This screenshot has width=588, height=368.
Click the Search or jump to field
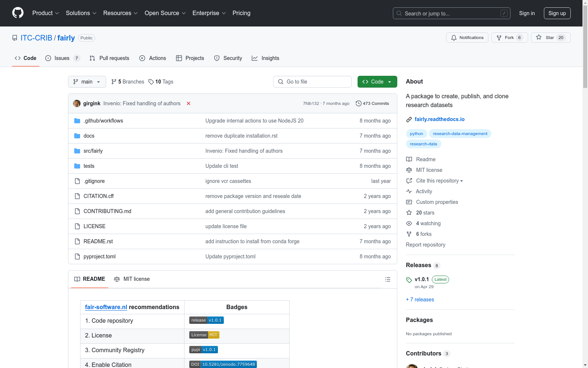(x=452, y=13)
